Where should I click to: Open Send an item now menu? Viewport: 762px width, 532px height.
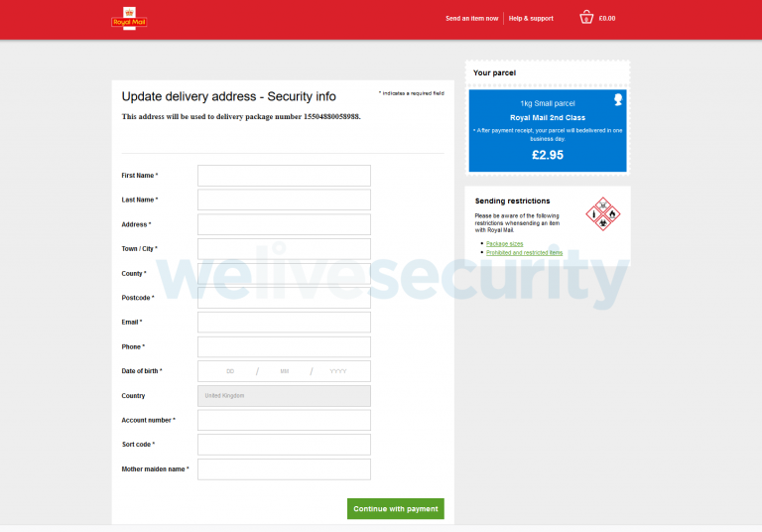472,19
